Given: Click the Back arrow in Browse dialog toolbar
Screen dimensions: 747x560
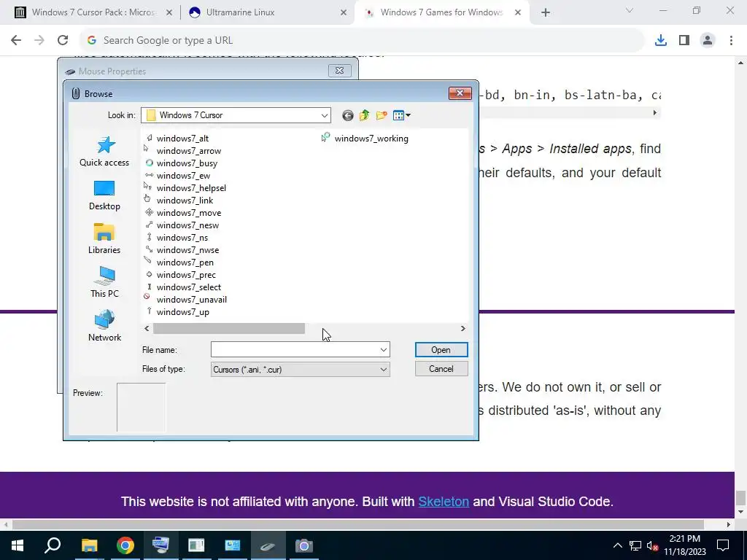Looking at the screenshot, I should (348, 115).
